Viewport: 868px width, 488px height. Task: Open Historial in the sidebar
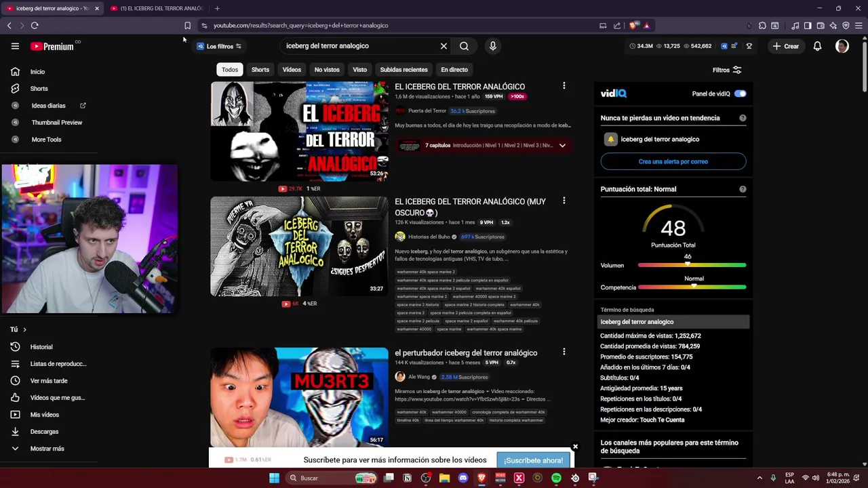click(41, 347)
